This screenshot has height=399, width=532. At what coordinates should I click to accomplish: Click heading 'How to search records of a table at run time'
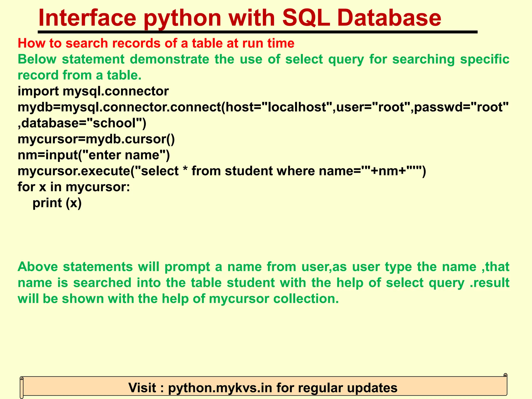pos(156,43)
